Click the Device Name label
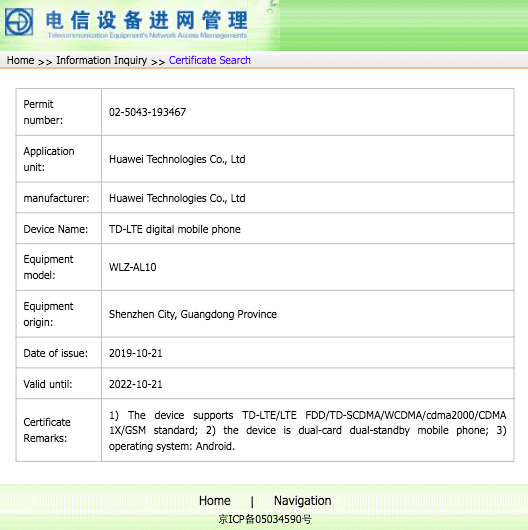Viewport: 528px width, 530px height. click(x=55, y=229)
